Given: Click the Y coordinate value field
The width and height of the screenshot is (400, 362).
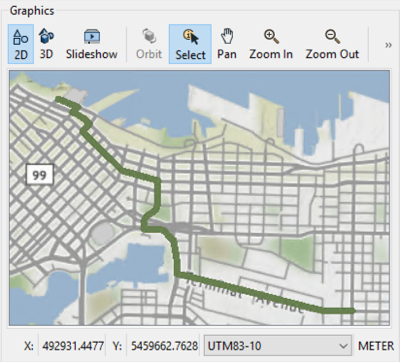Looking at the screenshot, I should click(x=164, y=346).
